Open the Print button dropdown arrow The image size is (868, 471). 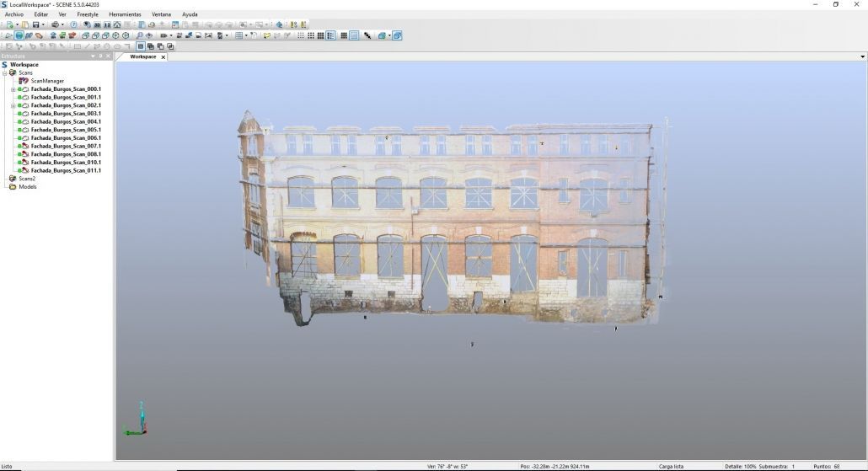(62, 25)
